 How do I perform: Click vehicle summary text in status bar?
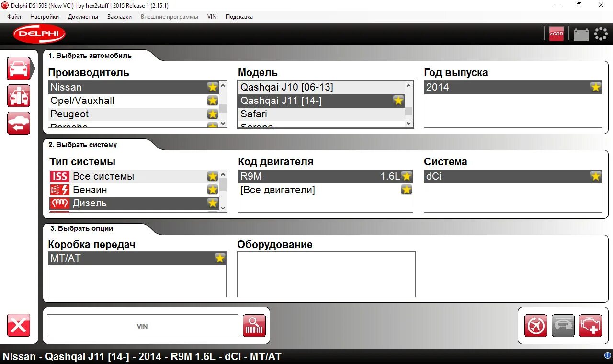142,356
